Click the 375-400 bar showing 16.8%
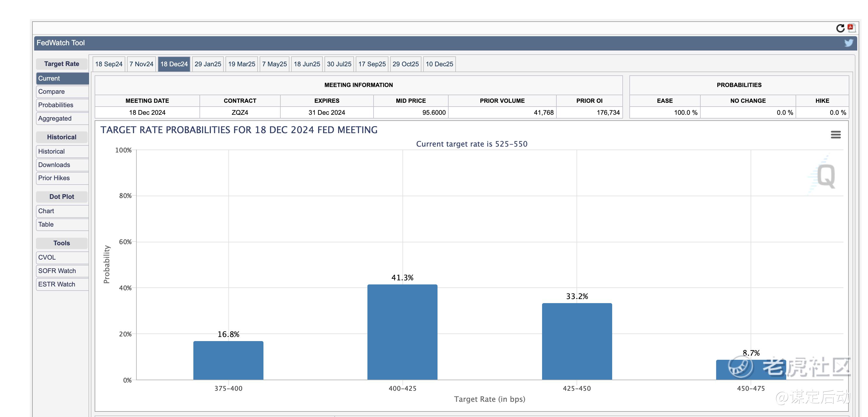The image size is (868, 417). click(x=228, y=360)
